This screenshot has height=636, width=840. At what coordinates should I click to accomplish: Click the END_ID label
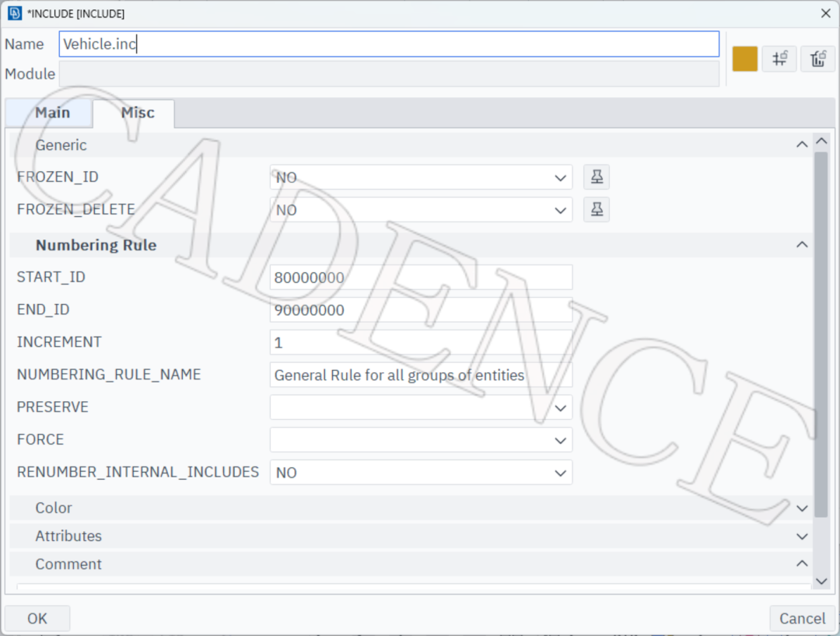pos(43,310)
